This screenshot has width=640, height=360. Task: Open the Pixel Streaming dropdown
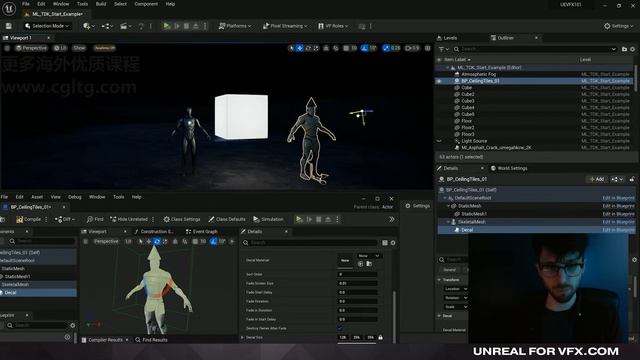pos(284,26)
